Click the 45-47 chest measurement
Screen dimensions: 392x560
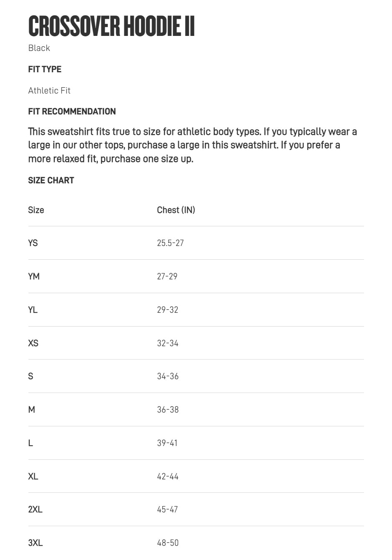click(x=167, y=509)
